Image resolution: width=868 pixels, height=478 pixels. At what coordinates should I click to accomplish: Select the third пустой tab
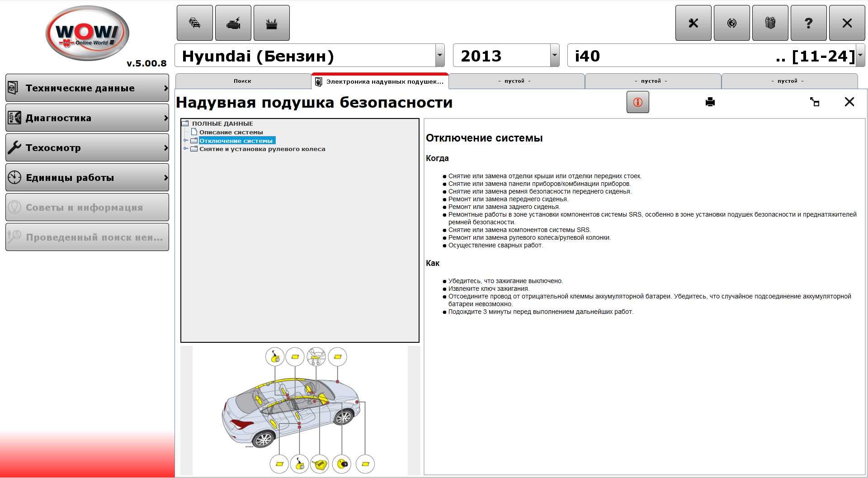click(789, 81)
